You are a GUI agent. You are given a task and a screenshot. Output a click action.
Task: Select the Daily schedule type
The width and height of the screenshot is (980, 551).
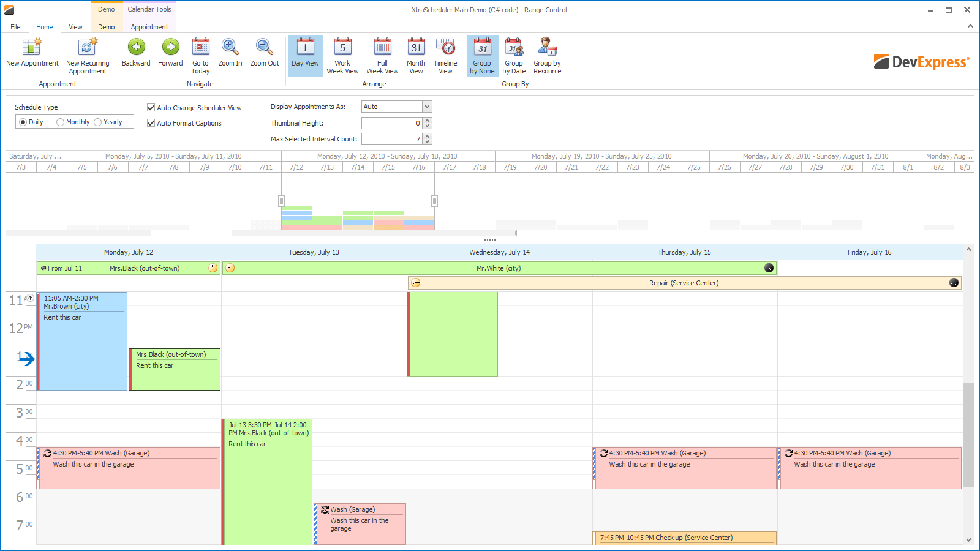(x=31, y=122)
